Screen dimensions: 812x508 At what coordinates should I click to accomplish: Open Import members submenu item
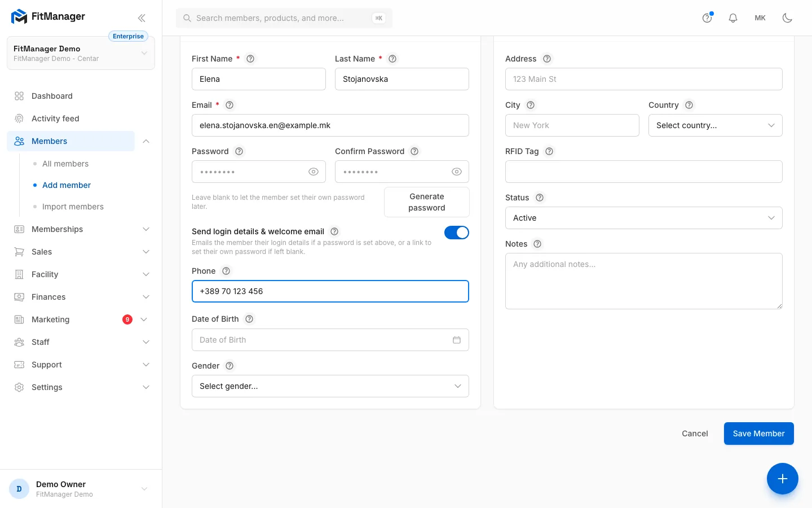pos(73,207)
